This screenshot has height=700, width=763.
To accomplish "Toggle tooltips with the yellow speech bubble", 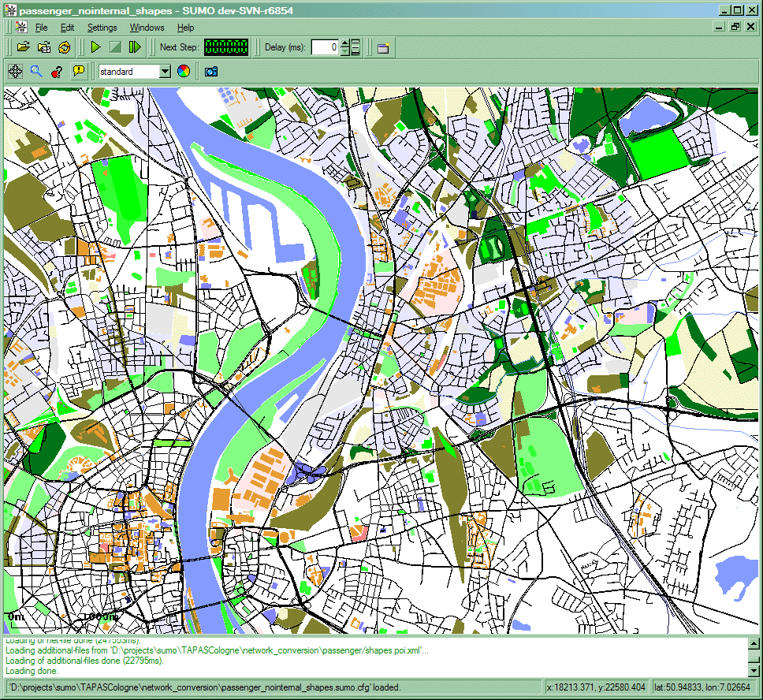I will coord(78,72).
